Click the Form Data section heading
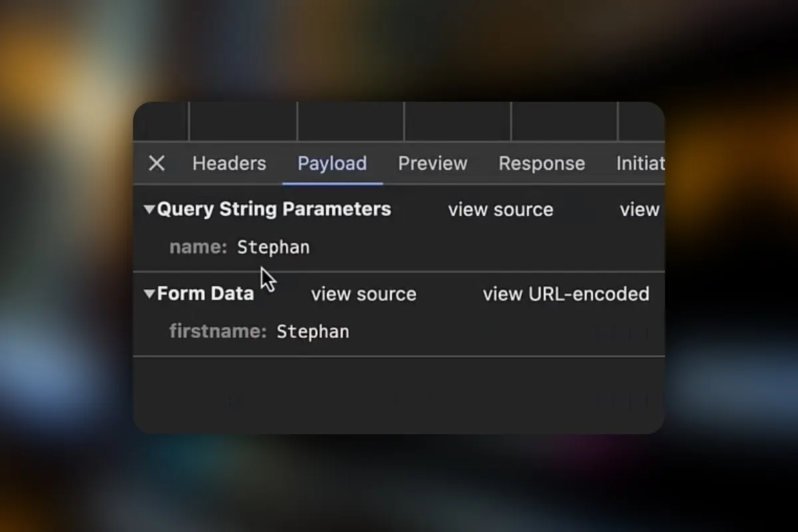Image resolution: width=798 pixels, height=532 pixels. click(x=205, y=294)
